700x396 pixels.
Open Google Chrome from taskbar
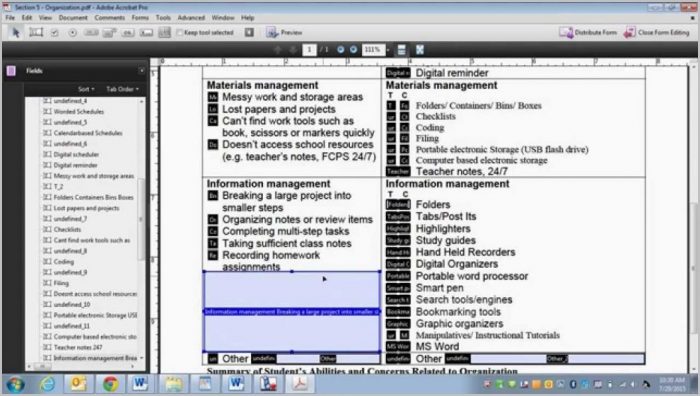tap(110, 384)
